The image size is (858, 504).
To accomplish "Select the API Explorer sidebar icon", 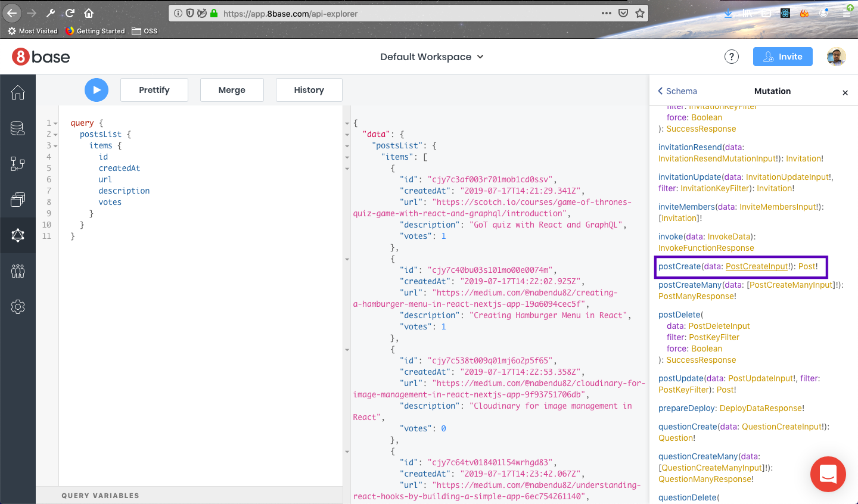I will pos(18,235).
